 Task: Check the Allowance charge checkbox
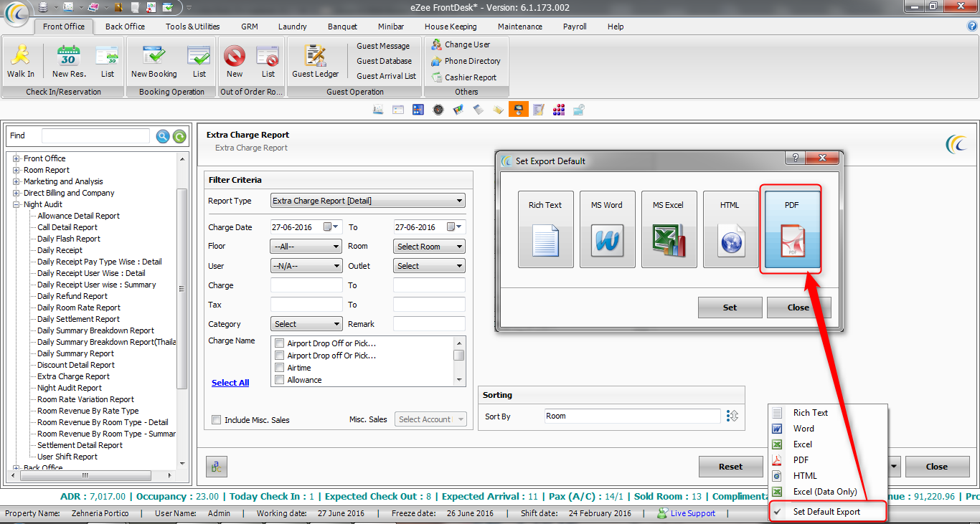(280, 380)
